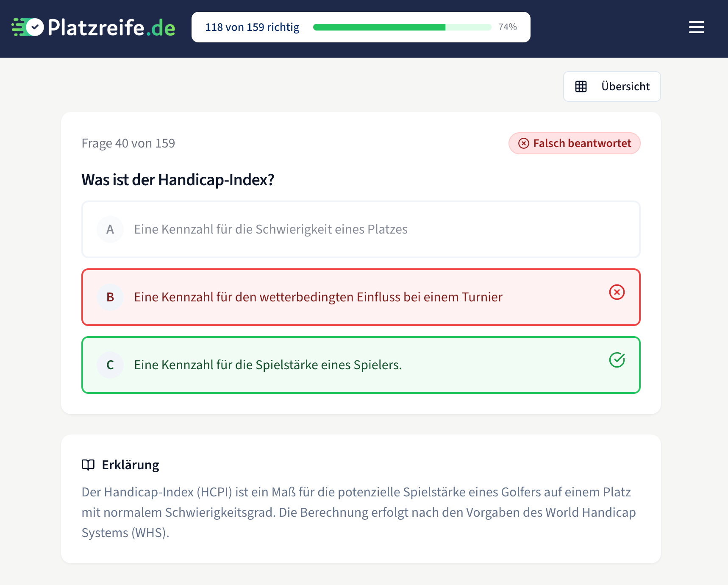This screenshot has height=585, width=728.
Task: Click the green quiz progress bar
Action: coord(402,27)
